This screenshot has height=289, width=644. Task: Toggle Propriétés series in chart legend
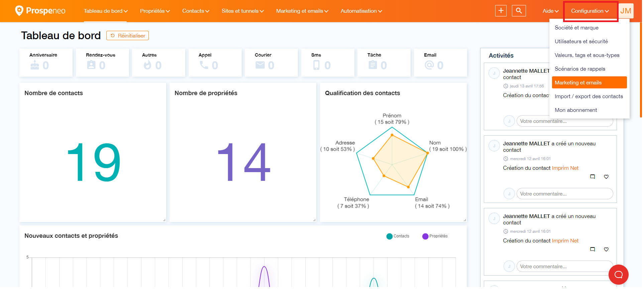[x=435, y=236]
